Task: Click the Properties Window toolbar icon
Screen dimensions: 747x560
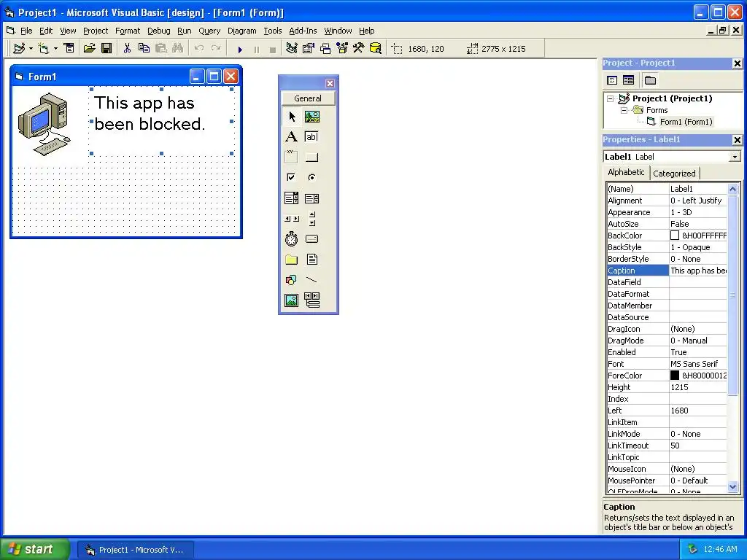Action: 309,49
